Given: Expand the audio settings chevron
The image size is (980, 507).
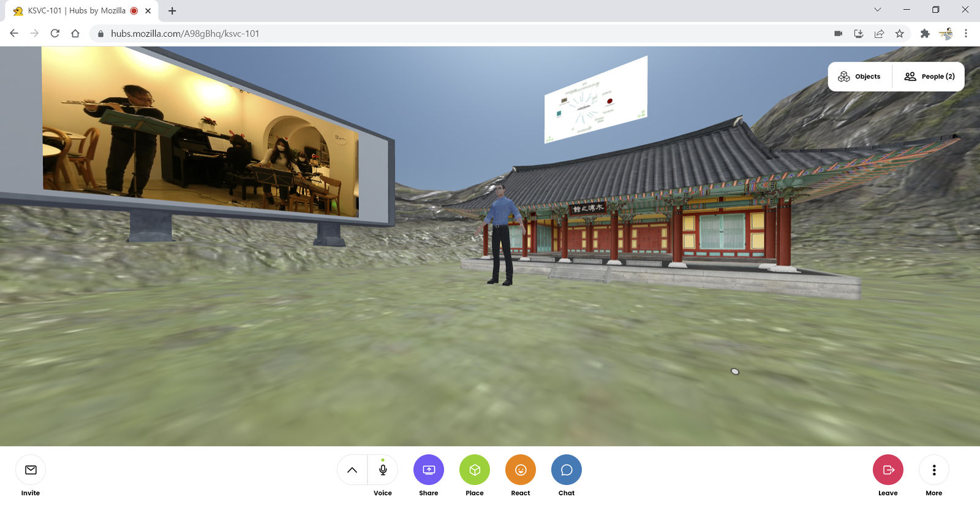Looking at the screenshot, I should coord(352,470).
